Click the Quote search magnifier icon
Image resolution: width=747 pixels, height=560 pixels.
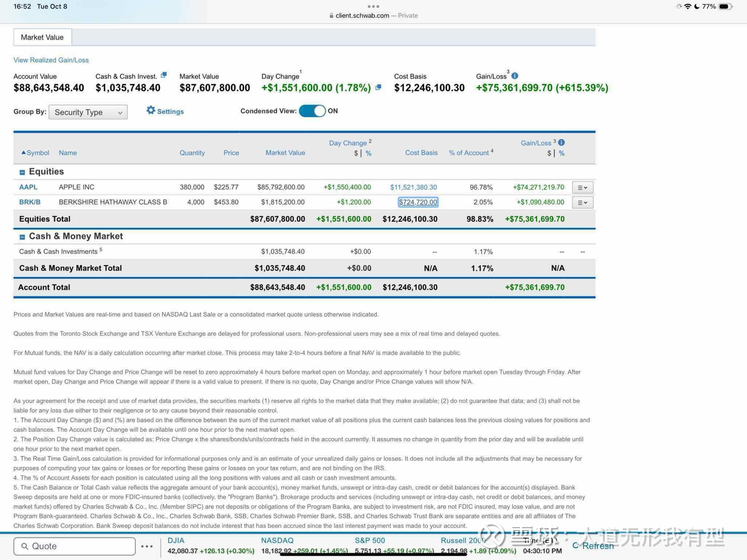[25, 546]
